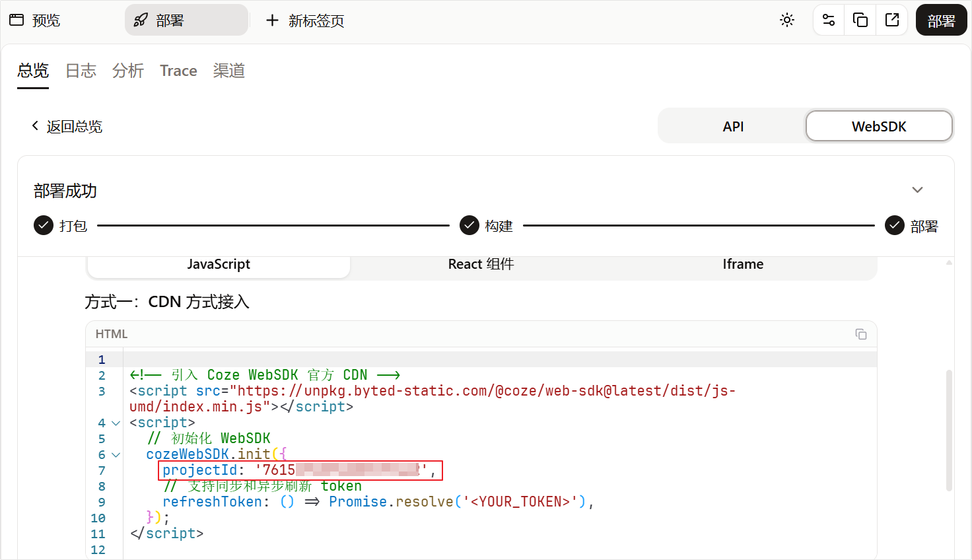Fold code at line 4
The image size is (972, 560).
coord(116,423)
